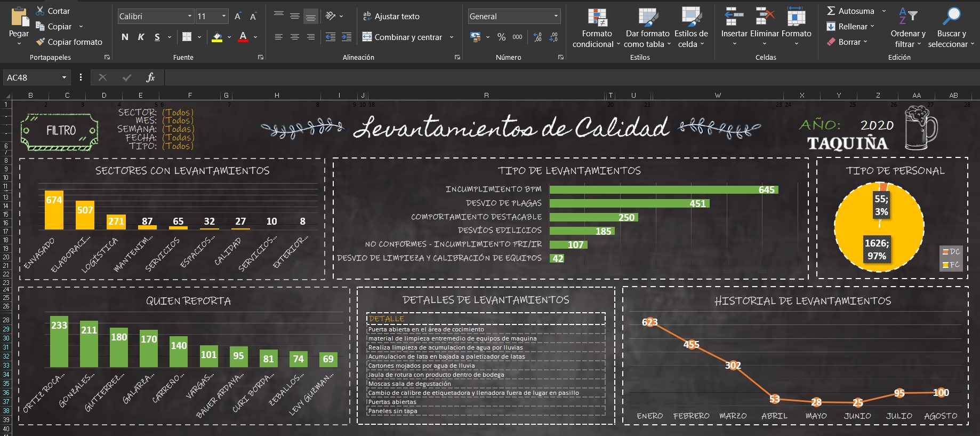
Task: Click the Copiar formato paintbrush icon
Action: click(41, 42)
